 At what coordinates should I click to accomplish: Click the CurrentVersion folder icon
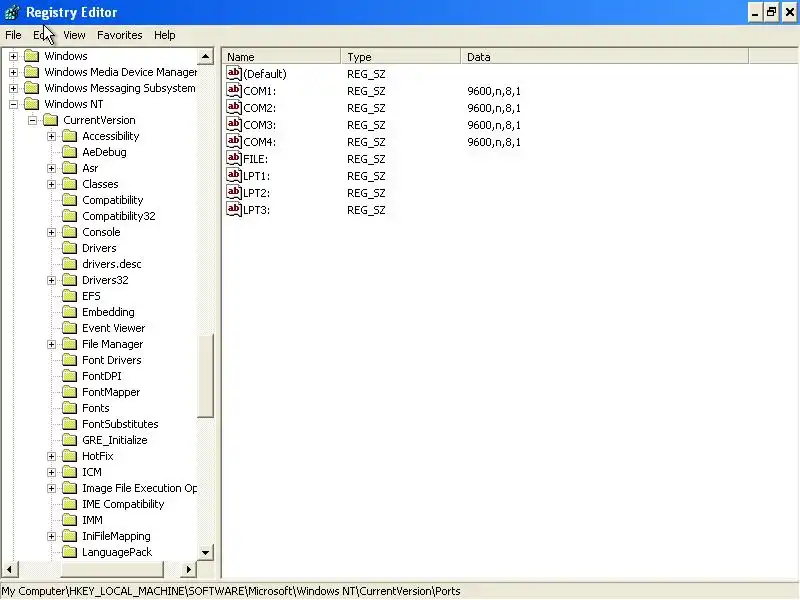pos(51,120)
